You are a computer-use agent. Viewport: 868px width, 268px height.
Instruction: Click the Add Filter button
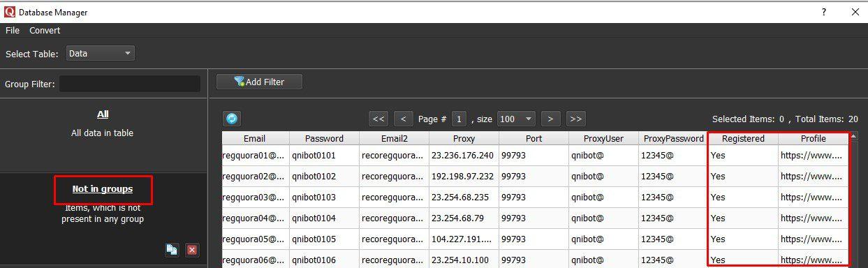click(259, 82)
